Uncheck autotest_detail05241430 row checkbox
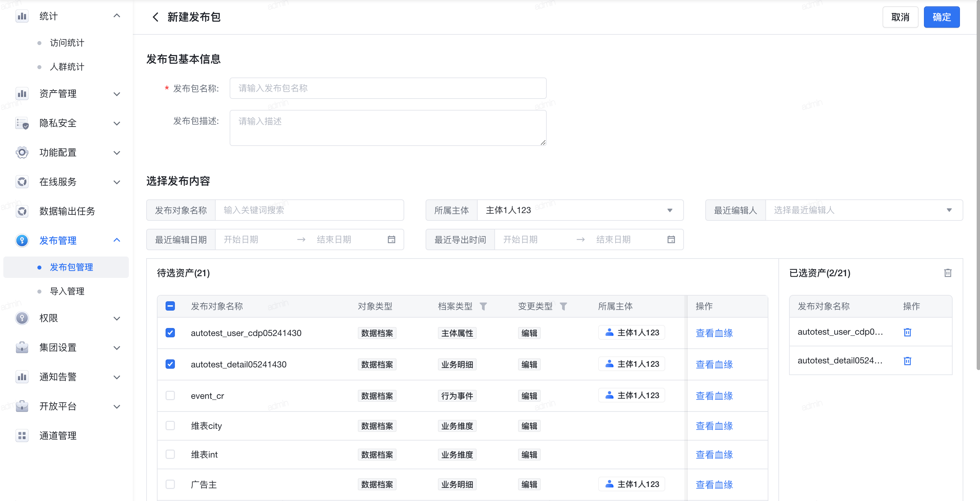 click(x=170, y=364)
